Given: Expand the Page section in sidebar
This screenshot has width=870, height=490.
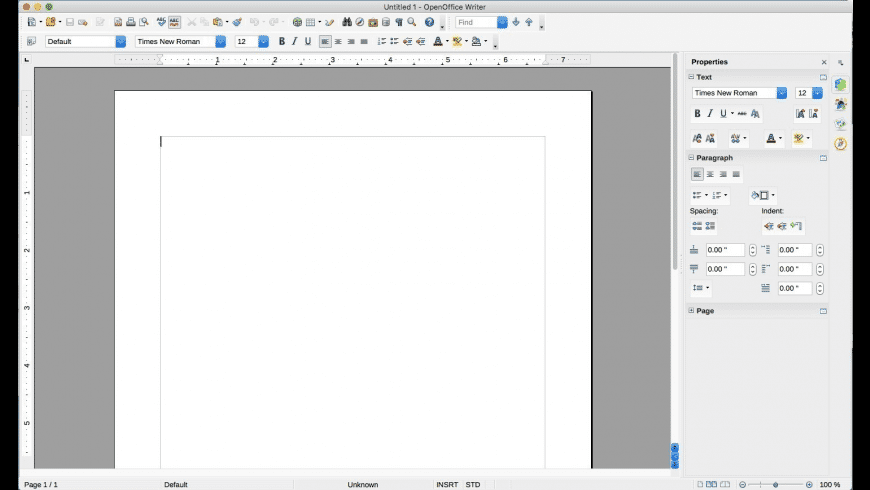Looking at the screenshot, I should [x=691, y=311].
